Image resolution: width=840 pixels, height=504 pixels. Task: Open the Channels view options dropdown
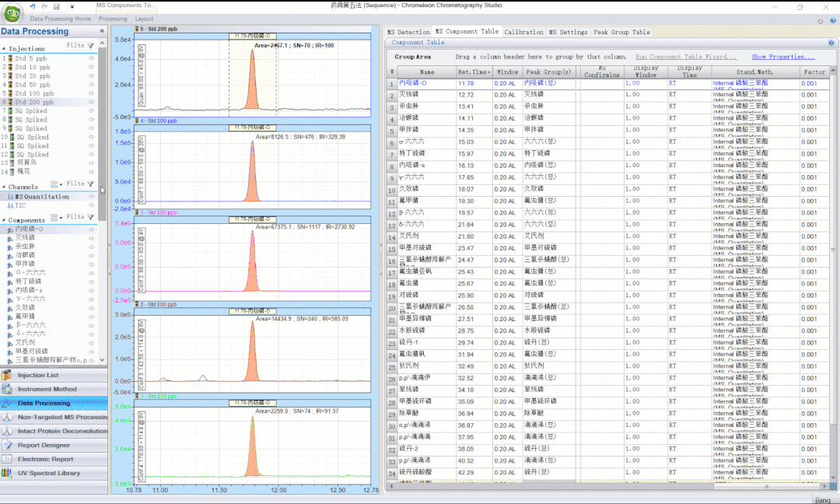click(56, 184)
